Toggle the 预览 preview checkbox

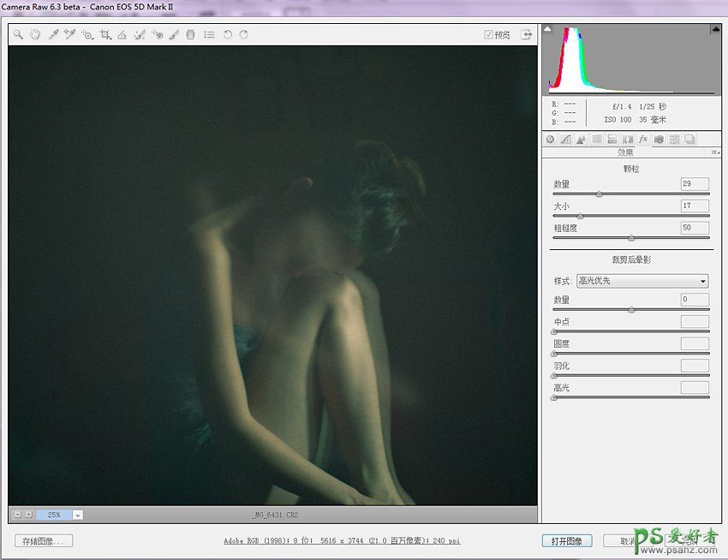pyautogui.click(x=488, y=35)
